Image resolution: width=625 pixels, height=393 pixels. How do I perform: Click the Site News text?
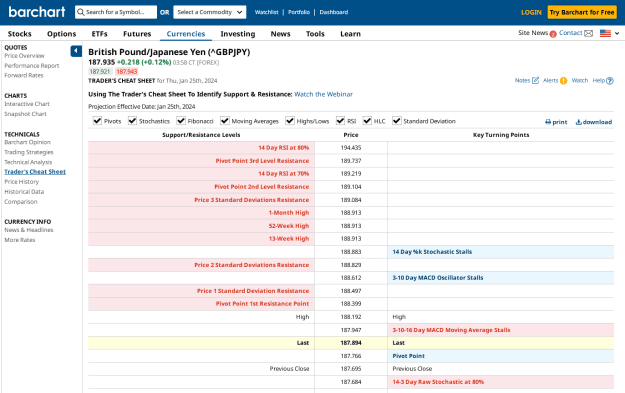pyautogui.click(x=533, y=33)
